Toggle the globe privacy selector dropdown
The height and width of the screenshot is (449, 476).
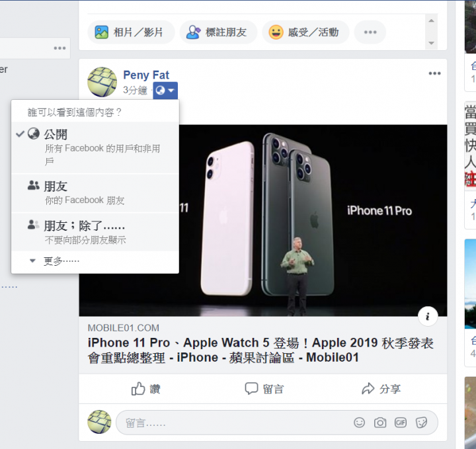coord(165,90)
